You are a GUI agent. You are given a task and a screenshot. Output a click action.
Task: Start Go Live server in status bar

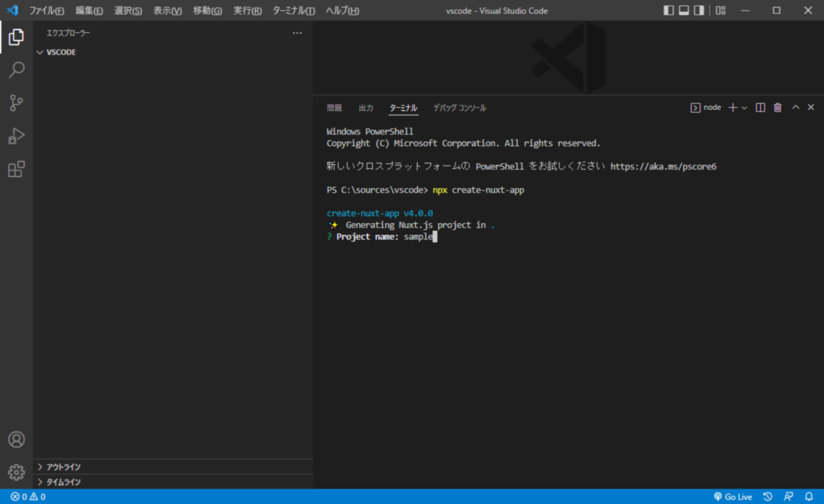click(733, 496)
